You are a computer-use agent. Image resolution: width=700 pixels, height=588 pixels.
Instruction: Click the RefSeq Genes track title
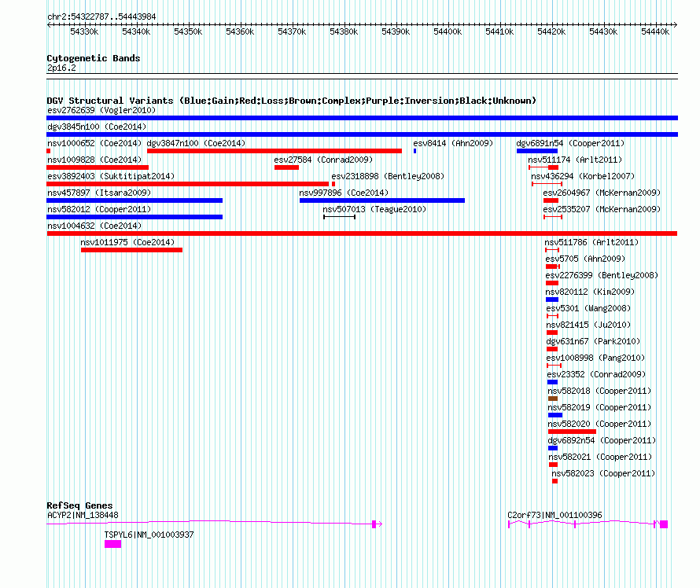[79, 505]
